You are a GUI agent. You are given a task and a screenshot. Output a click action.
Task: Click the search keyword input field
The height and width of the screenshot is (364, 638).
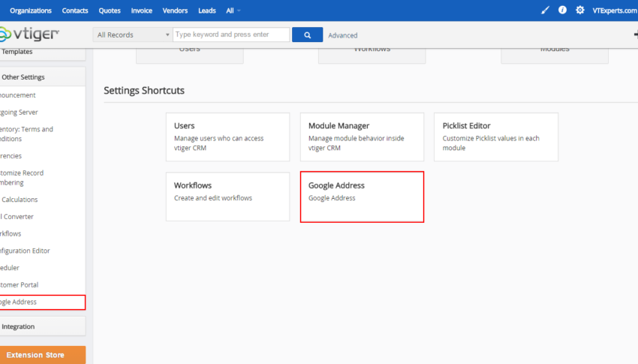[231, 35]
